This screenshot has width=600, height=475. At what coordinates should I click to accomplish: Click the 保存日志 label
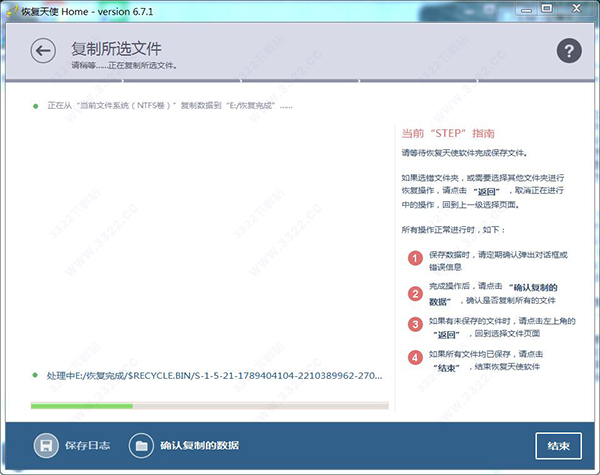click(88, 446)
